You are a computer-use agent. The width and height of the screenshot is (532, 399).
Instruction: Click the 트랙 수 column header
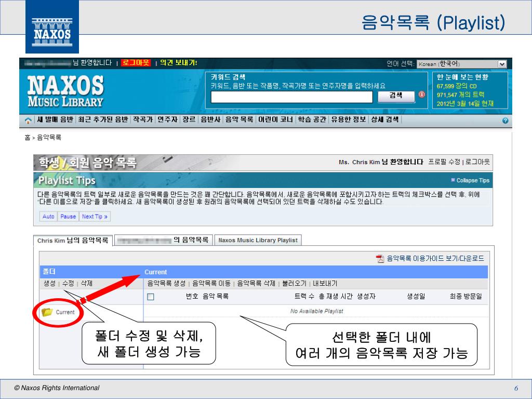coord(303,297)
